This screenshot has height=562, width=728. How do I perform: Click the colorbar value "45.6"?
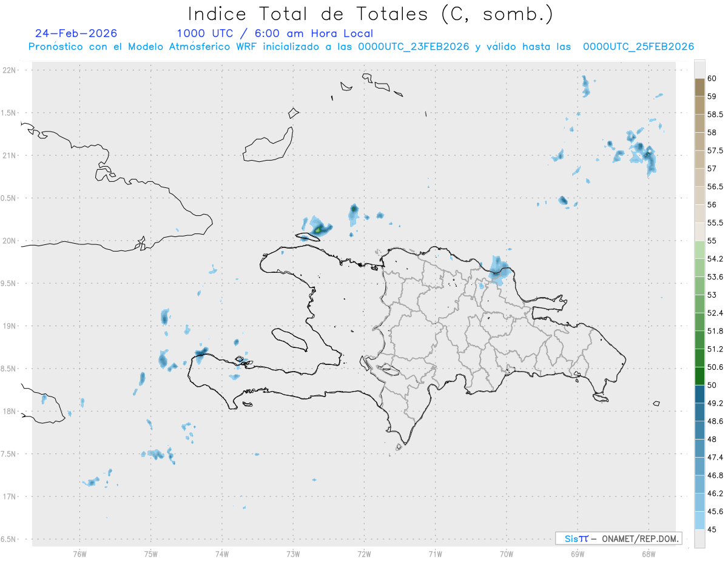pos(715,511)
